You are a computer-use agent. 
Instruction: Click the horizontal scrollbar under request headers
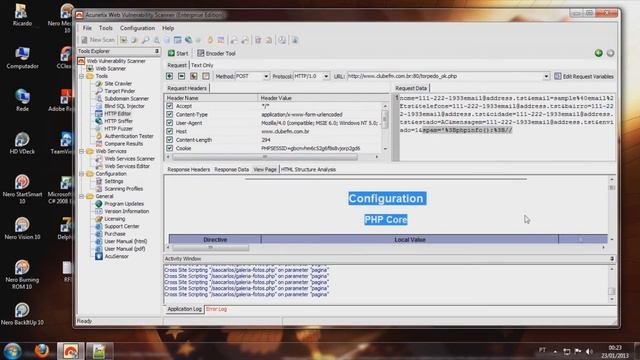click(x=272, y=157)
